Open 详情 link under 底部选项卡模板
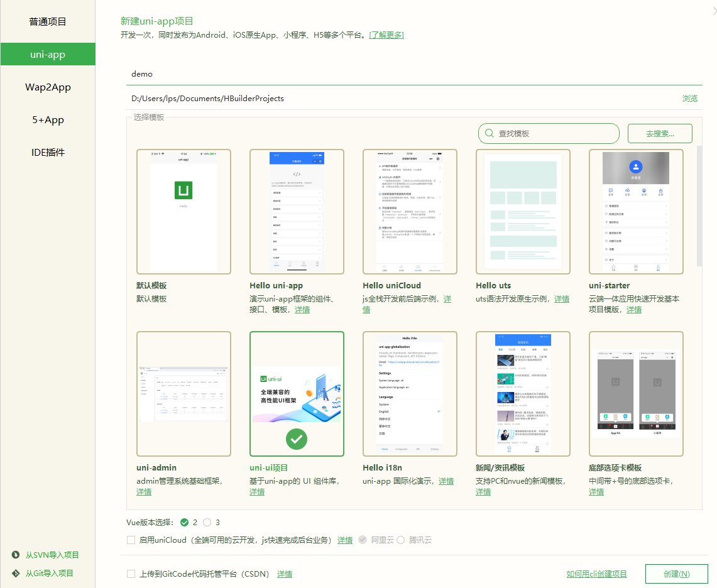The image size is (717, 588). (596, 491)
